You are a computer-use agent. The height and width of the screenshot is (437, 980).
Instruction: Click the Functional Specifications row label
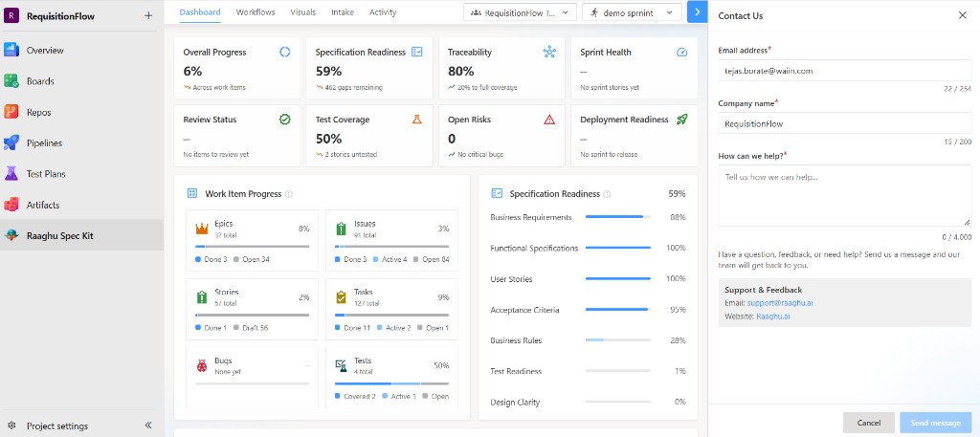[534, 249]
